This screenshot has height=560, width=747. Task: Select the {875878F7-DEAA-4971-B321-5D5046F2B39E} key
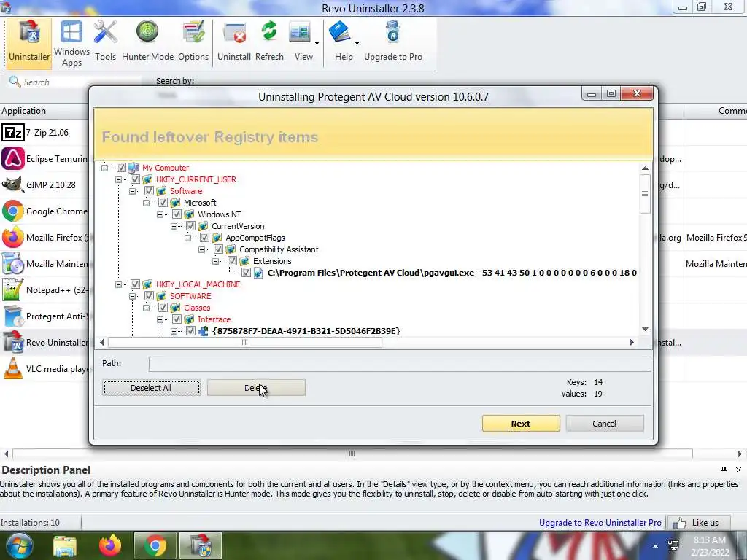(306, 331)
